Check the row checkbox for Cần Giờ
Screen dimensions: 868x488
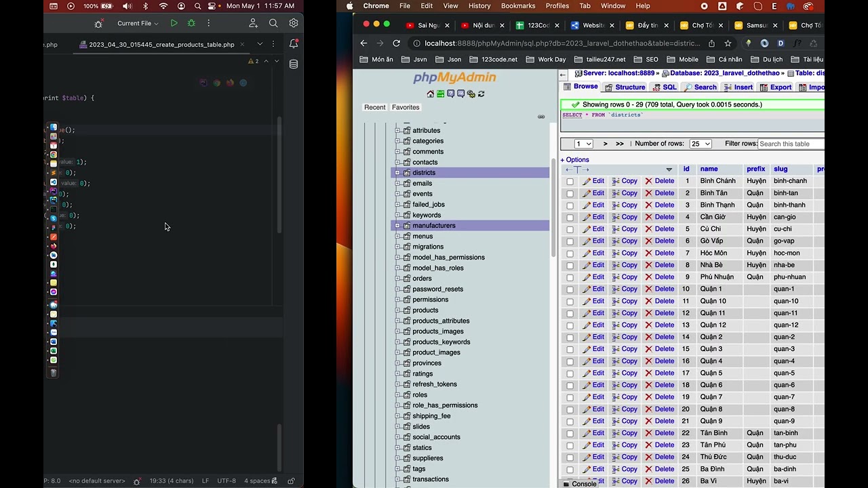[570, 218]
